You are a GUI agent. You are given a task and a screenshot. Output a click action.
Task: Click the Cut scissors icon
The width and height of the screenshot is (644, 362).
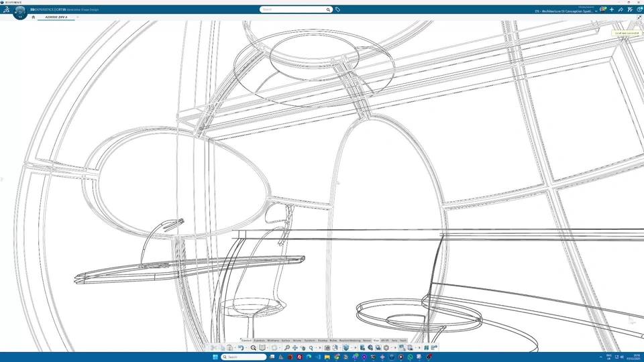[x=213, y=348]
